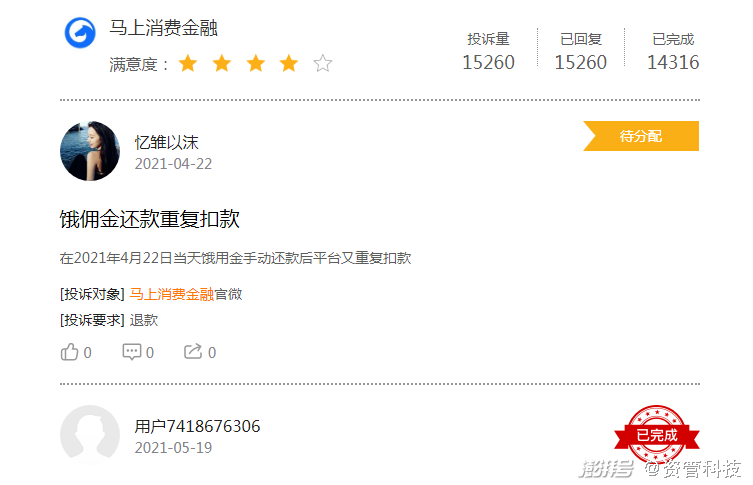Click the share arrow icon
The image size is (753, 485).
pyautogui.click(x=193, y=352)
